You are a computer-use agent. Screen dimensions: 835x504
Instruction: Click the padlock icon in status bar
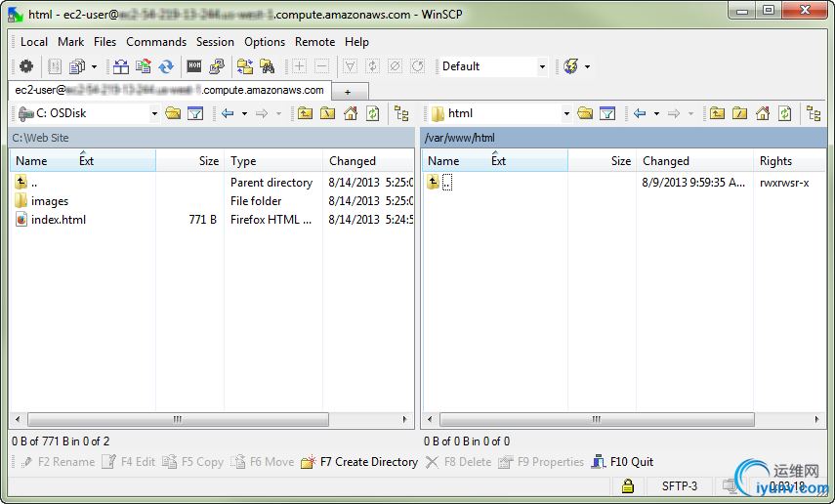pos(628,485)
